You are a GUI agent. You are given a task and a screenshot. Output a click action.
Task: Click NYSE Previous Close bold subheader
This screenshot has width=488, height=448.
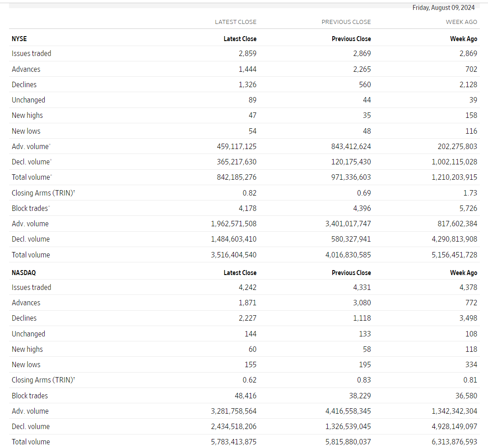[x=351, y=39]
